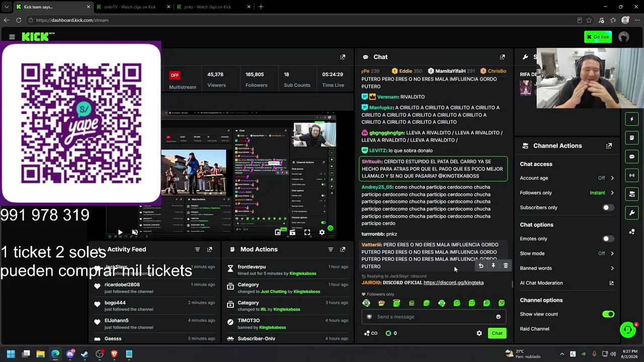Reload the page in browser
644x362 pixels.
click(x=19, y=20)
